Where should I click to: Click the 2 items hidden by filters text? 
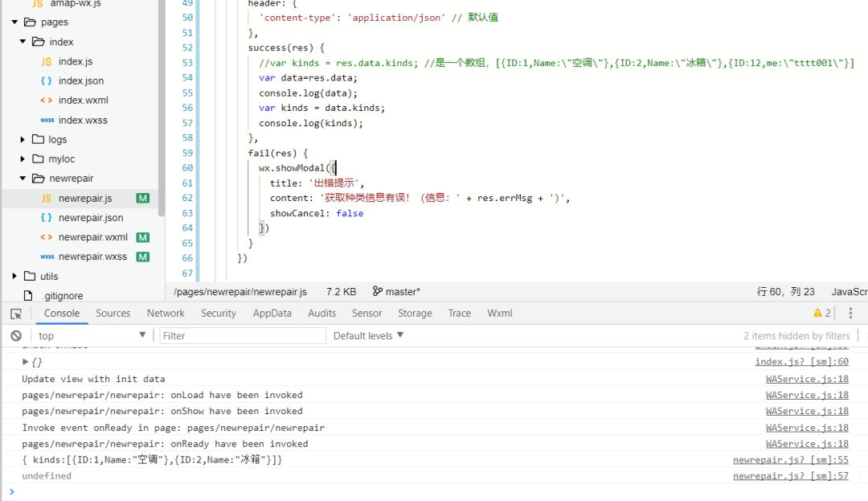(x=796, y=335)
